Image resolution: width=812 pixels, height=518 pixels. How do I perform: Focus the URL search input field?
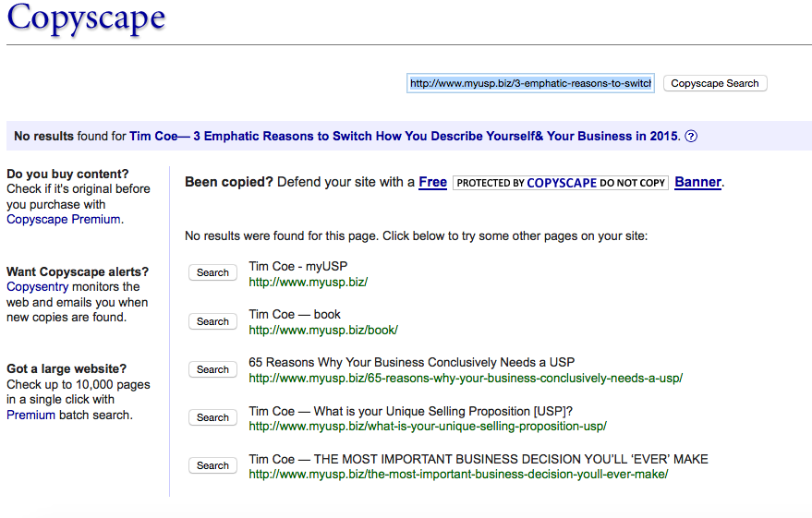coord(530,83)
